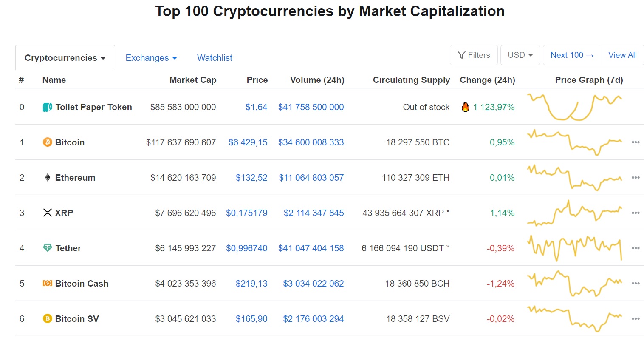644x338 pixels.
Task: Open the USD currency selector
Action: 520,55
